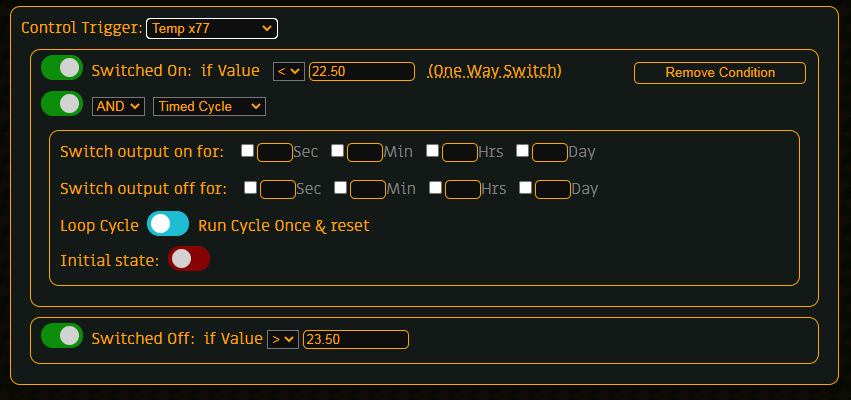Click the One Way Switch link

[x=494, y=71]
